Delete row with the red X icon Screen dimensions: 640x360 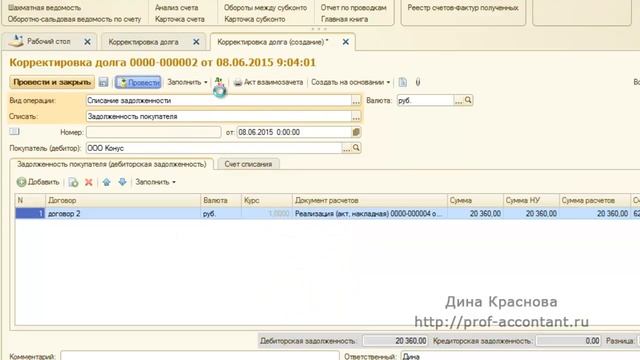pyautogui.click(x=89, y=182)
